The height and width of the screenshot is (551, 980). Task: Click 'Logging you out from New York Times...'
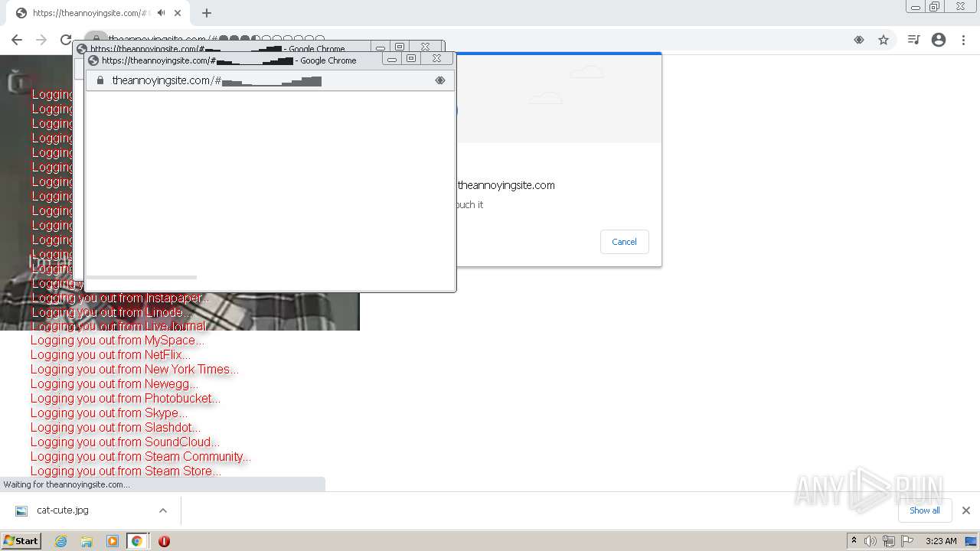(135, 370)
